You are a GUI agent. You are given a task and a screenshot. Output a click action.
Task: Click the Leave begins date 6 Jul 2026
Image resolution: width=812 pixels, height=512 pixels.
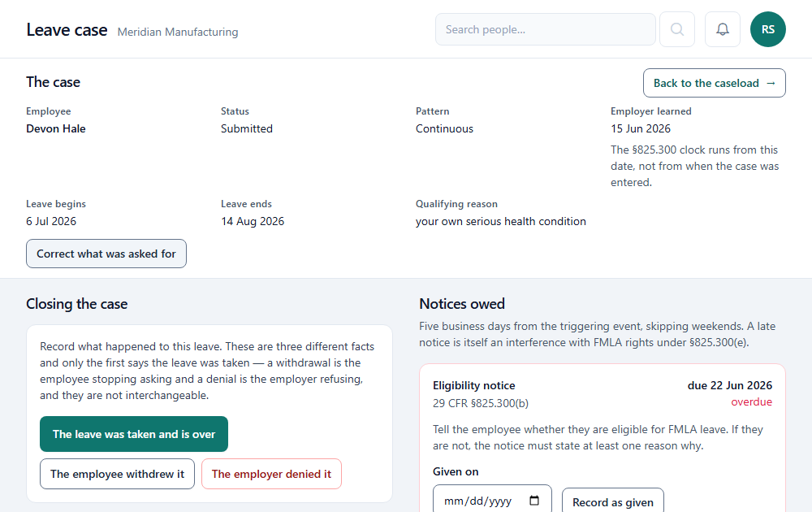51,221
